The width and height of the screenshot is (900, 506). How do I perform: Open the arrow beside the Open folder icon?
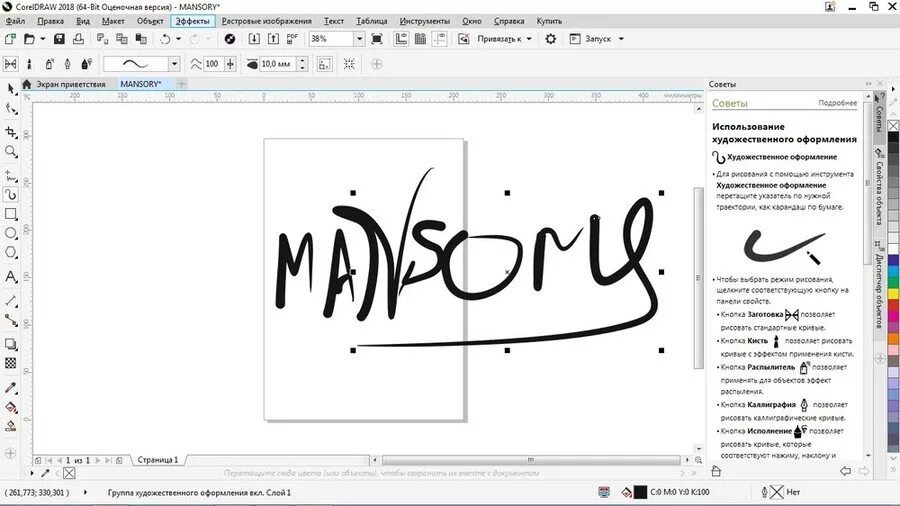[42, 39]
